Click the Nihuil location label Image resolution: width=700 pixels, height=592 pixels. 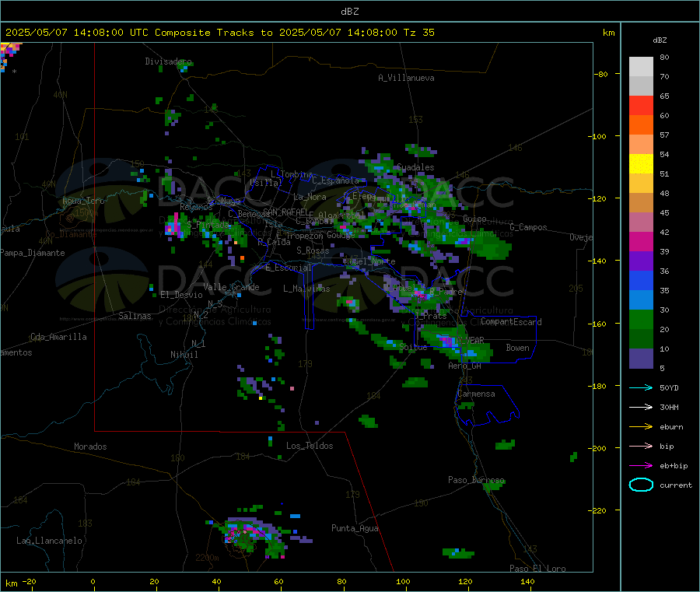tap(184, 355)
